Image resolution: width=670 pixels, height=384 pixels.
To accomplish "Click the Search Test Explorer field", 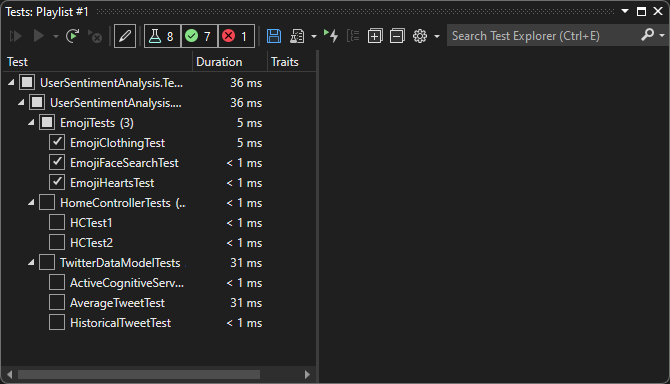I will pyautogui.click(x=543, y=36).
